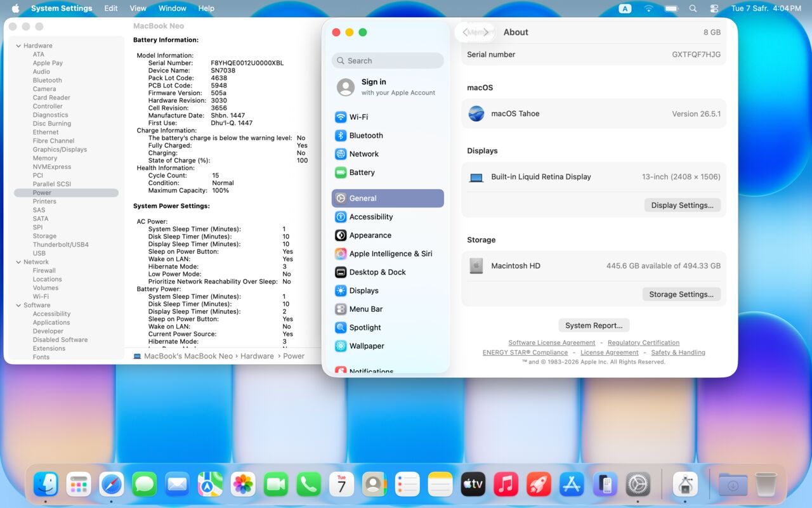Select Applications under Software in System Information
Image resolution: width=812 pixels, height=508 pixels.
coord(51,323)
